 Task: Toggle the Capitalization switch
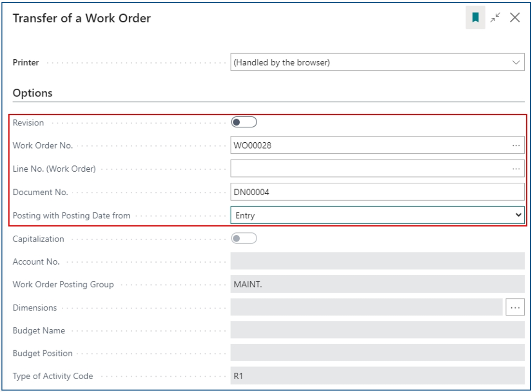(244, 239)
